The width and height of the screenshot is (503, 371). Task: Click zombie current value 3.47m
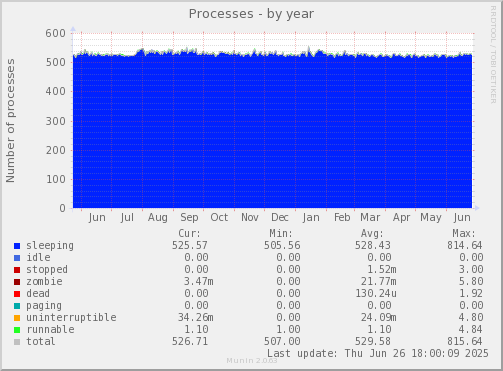(x=199, y=281)
